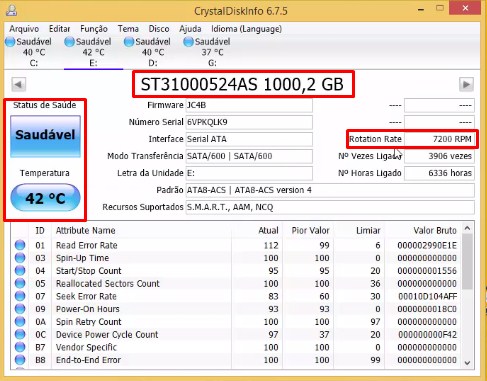Open the Função menu
The height and width of the screenshot is (381, 487).
(94, 29)
